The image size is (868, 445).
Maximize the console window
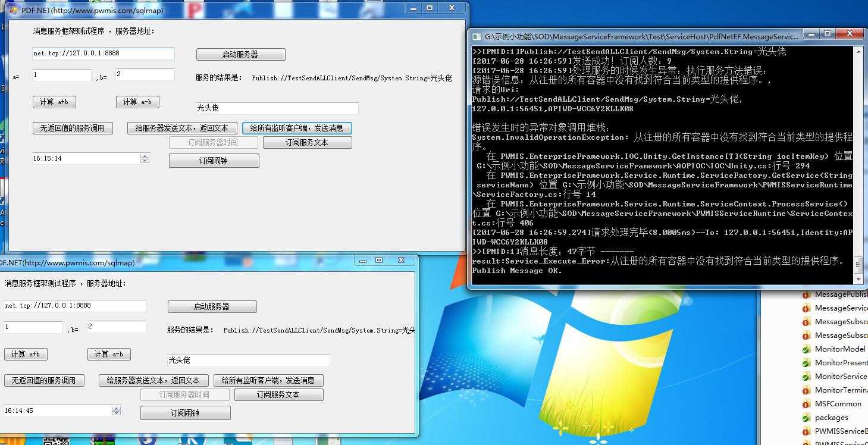tap(828, 34)
